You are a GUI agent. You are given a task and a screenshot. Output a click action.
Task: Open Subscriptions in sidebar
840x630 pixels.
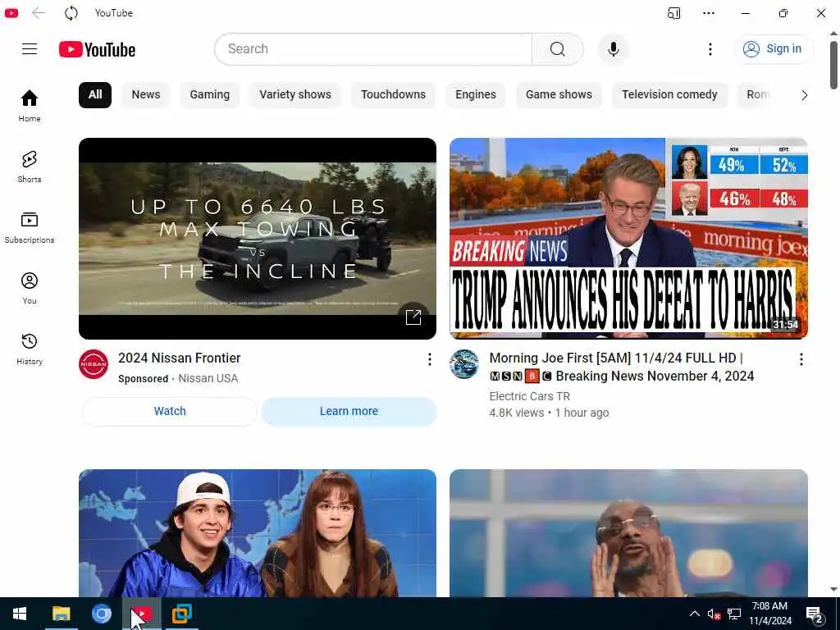(x=30, y=227)
